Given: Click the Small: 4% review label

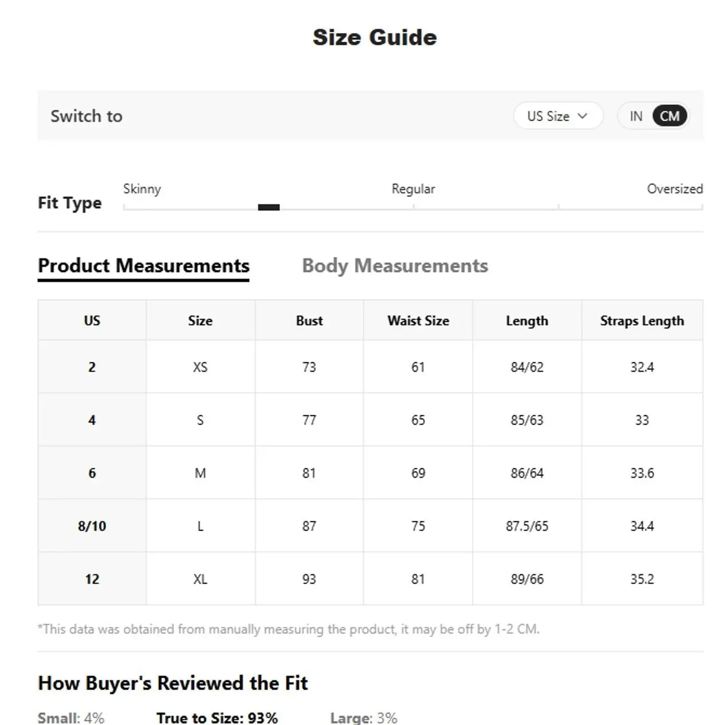Looking at the screenshot, I should pos(71,718).
